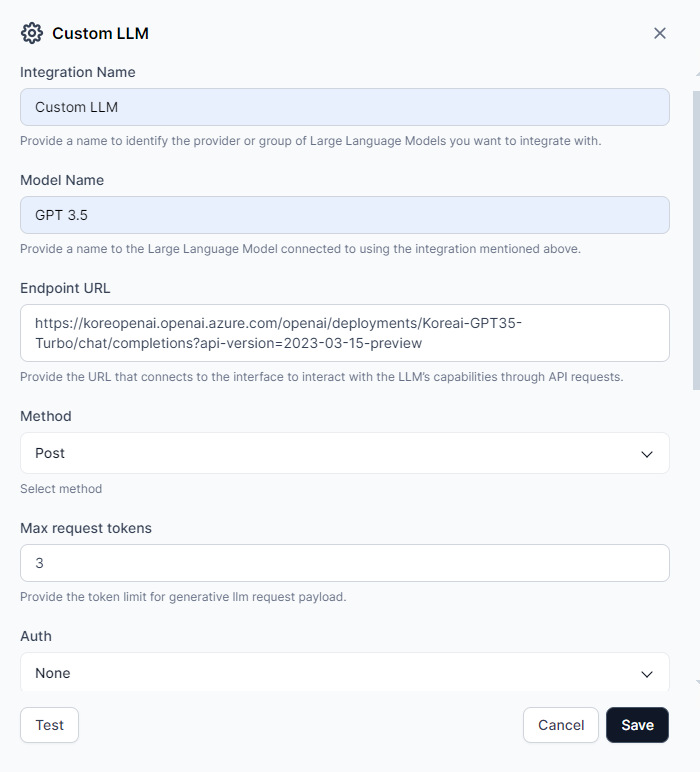The width and height of the screenshot is (700, 772).
Task: Close the Custom LLM dialog with the X
Action: (x=660, y=33)
